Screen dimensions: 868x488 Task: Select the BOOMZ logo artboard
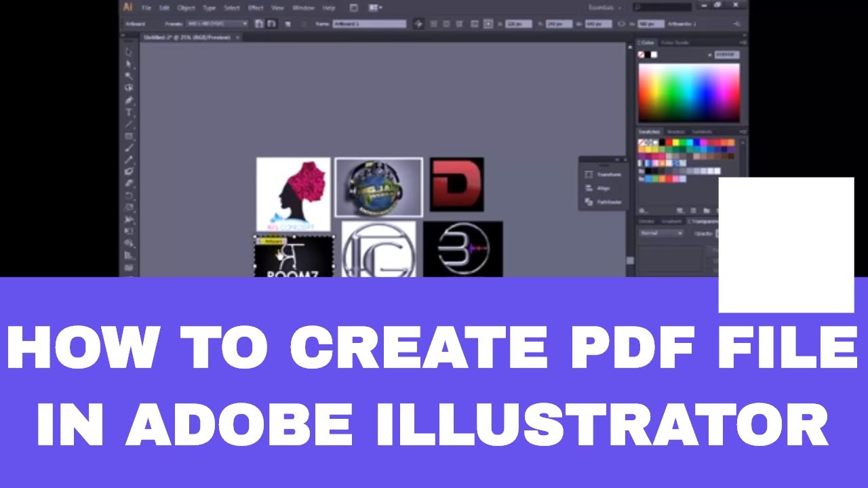pyautogui.click(x=294, y=257)
